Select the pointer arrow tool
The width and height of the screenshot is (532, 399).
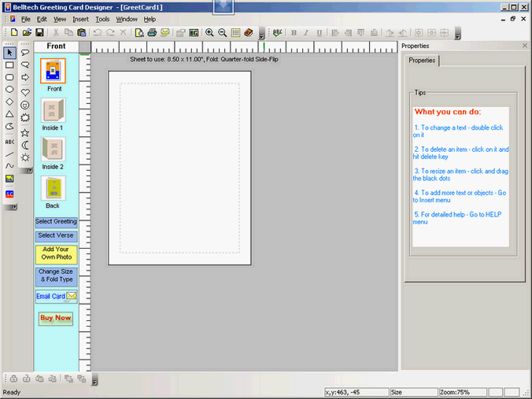9,53
